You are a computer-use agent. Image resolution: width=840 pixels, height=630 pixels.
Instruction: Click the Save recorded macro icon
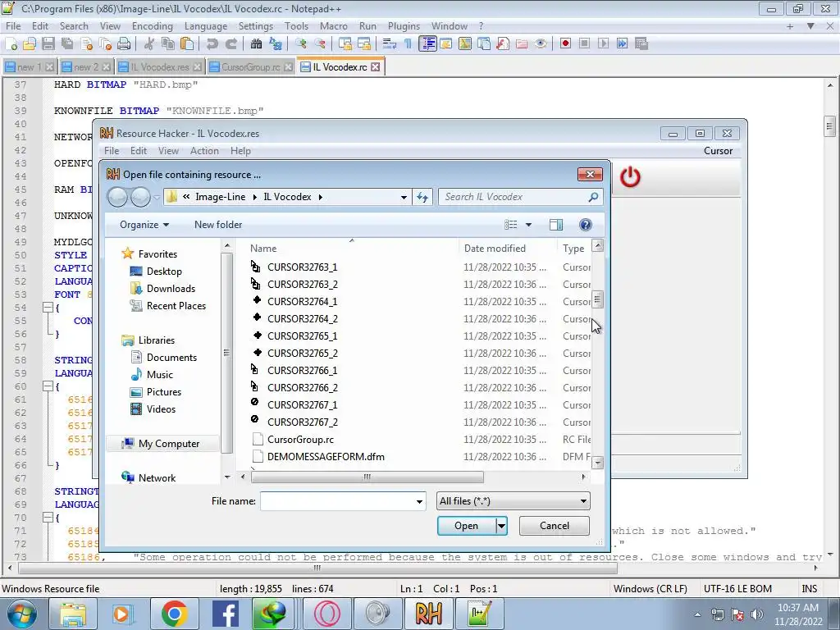click(x=641, y=44)
